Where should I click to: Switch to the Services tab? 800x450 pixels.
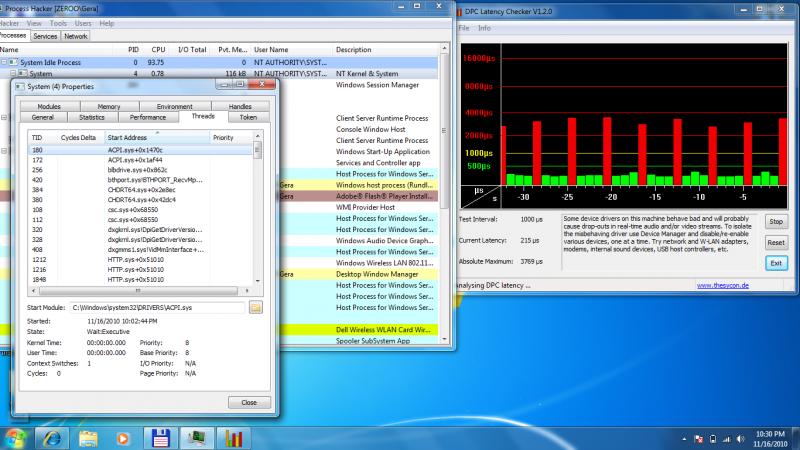(45, 36)
